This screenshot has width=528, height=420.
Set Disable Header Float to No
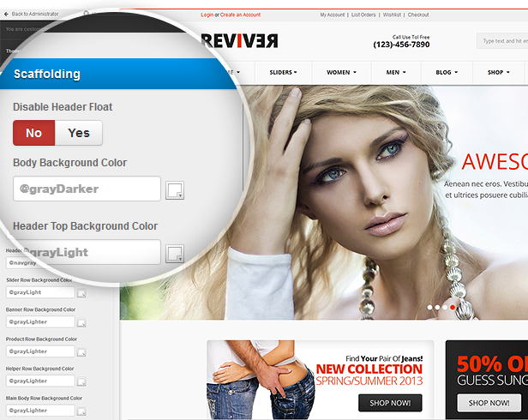(34, 133)
